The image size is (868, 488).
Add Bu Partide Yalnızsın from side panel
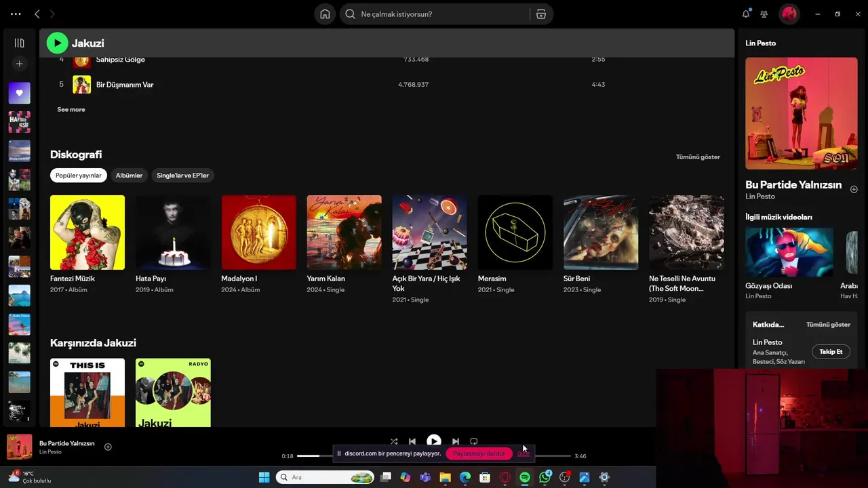click(x=854, y=189)
